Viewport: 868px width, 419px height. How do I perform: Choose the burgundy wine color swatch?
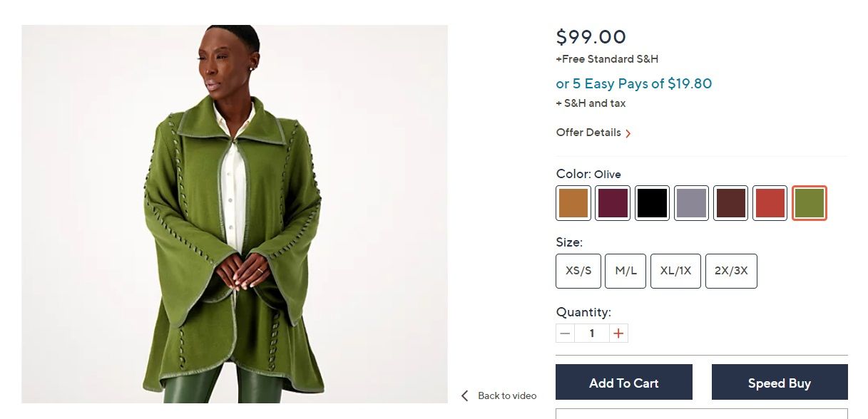(613, 203)
